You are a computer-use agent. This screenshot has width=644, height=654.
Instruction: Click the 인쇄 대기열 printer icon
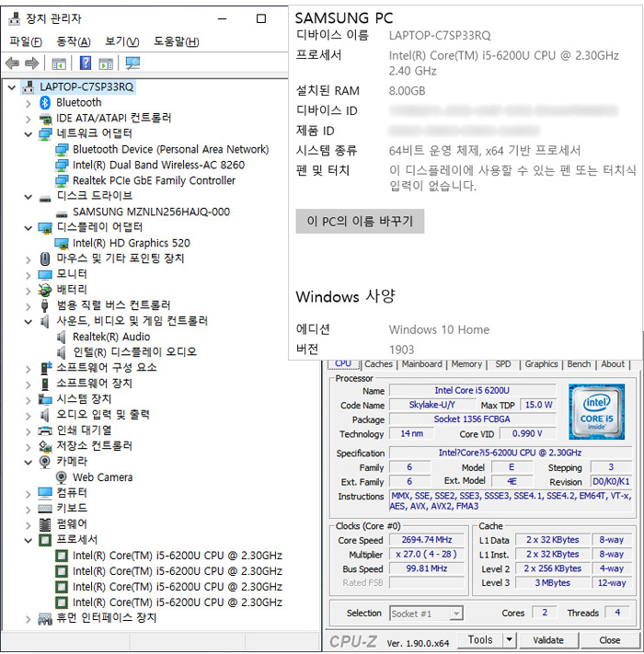click(x=45, y=430)
